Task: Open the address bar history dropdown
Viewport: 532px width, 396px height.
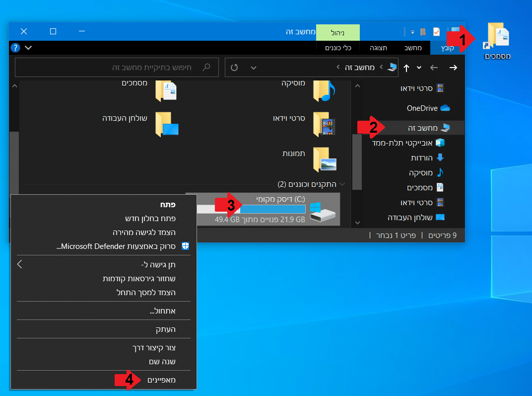Action: coord(254,68)
